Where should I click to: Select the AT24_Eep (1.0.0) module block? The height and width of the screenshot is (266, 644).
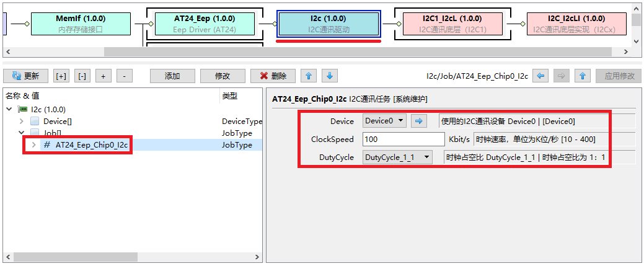(x=203, y=24)
